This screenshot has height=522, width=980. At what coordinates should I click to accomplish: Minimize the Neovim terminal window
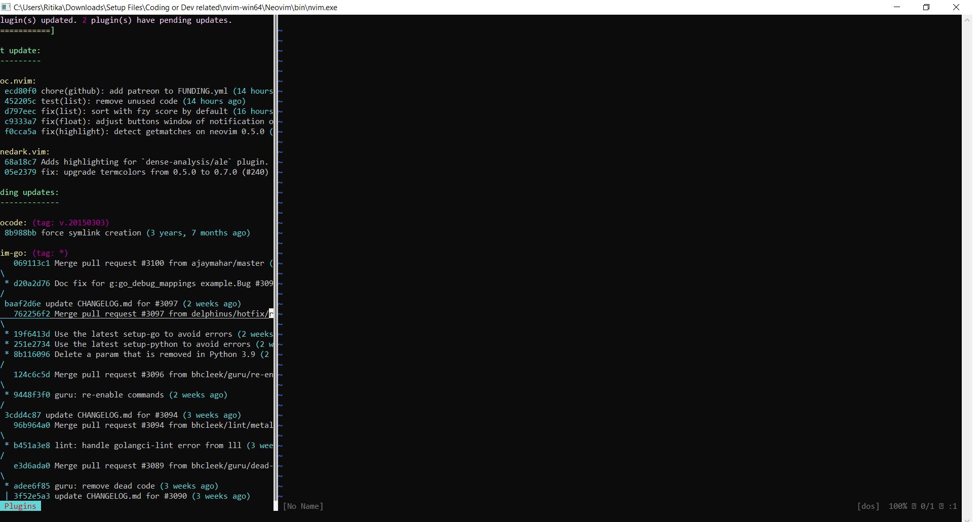tap(897, 7)
